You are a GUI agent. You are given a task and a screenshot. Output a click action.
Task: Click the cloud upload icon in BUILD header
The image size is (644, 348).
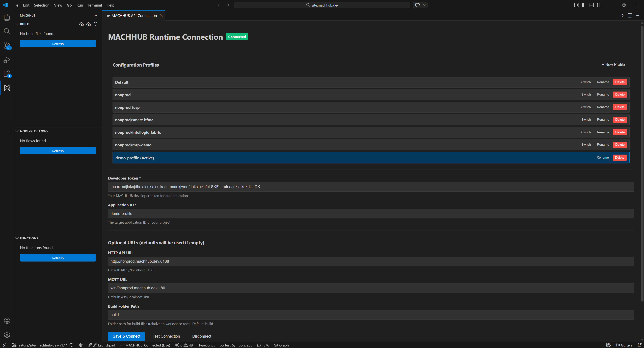(x=81, y=24)
